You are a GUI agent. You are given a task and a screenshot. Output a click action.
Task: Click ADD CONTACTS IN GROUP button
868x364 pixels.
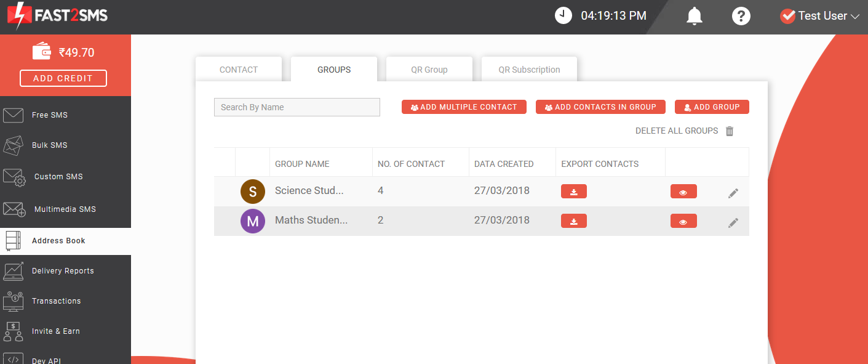coord(600,107)
